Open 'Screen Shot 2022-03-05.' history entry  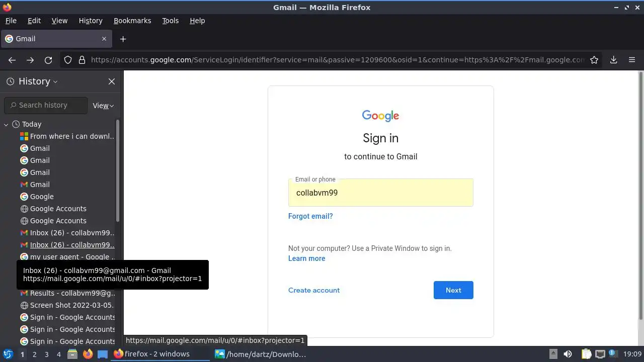pyautogui.click(x=67, y=305)
